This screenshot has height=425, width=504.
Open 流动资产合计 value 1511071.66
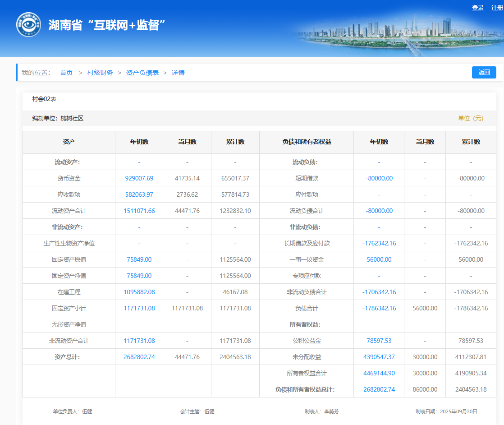[139, 211]
